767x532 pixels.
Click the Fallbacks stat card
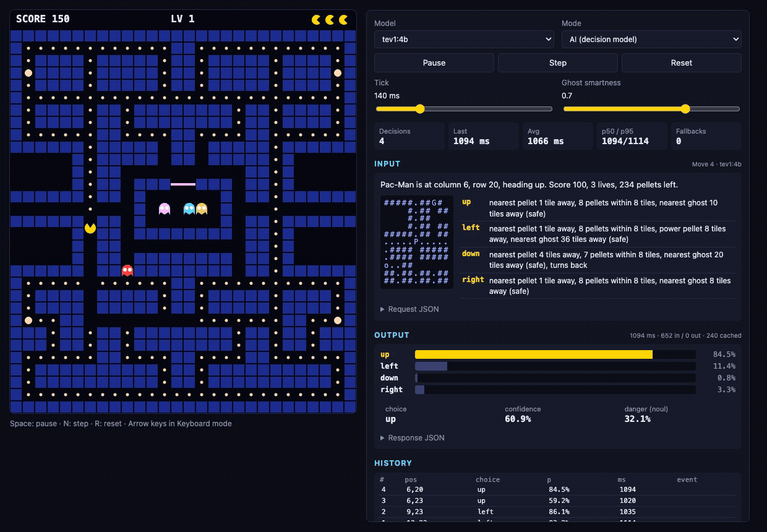point(706,136)
